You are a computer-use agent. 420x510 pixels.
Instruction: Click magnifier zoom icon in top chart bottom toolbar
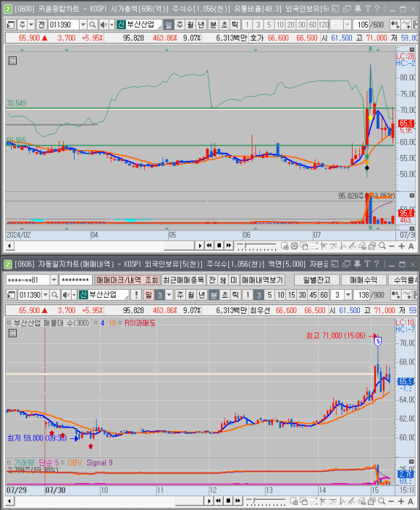[382, 246]
